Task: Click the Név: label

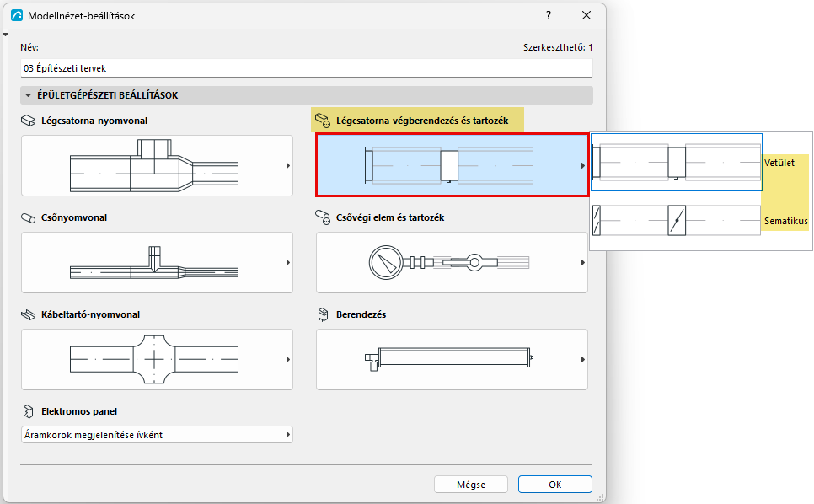Action: (x=29, y=47)
